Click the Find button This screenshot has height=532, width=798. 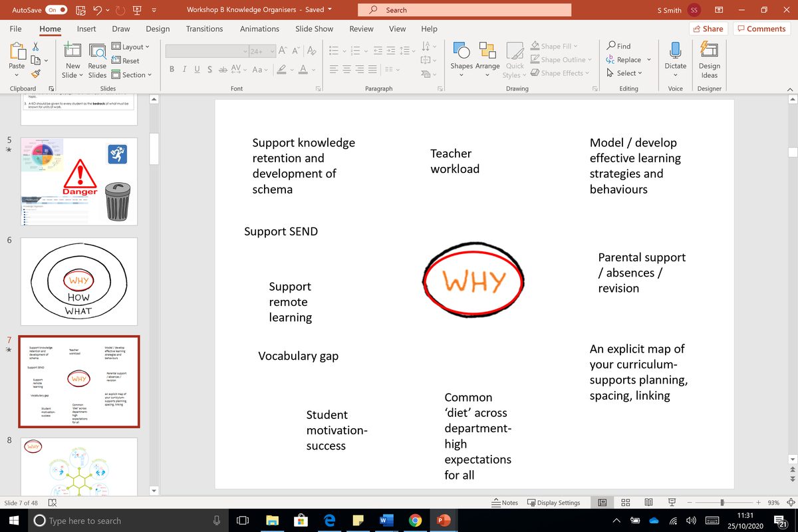pos(618,46)
